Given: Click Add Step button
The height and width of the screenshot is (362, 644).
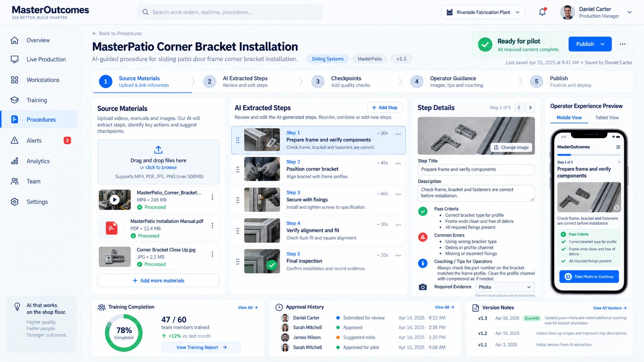Looking at the screenshot, I should pos(384,108).
